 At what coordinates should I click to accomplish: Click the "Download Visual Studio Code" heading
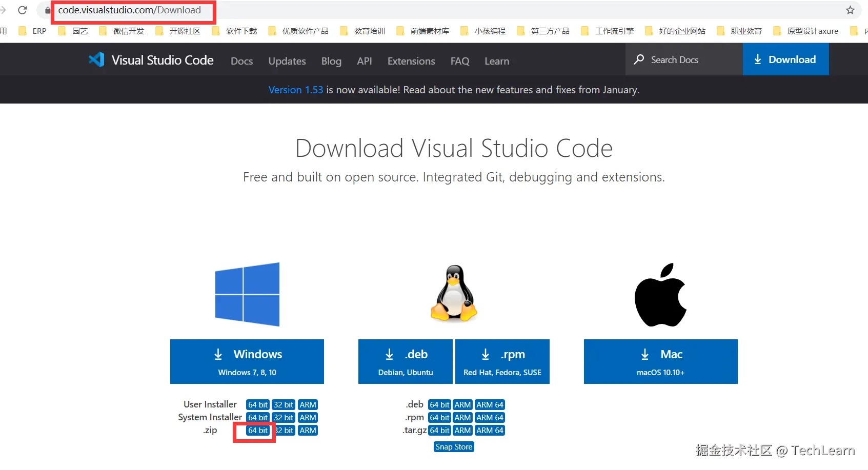(x=454, y=148)
